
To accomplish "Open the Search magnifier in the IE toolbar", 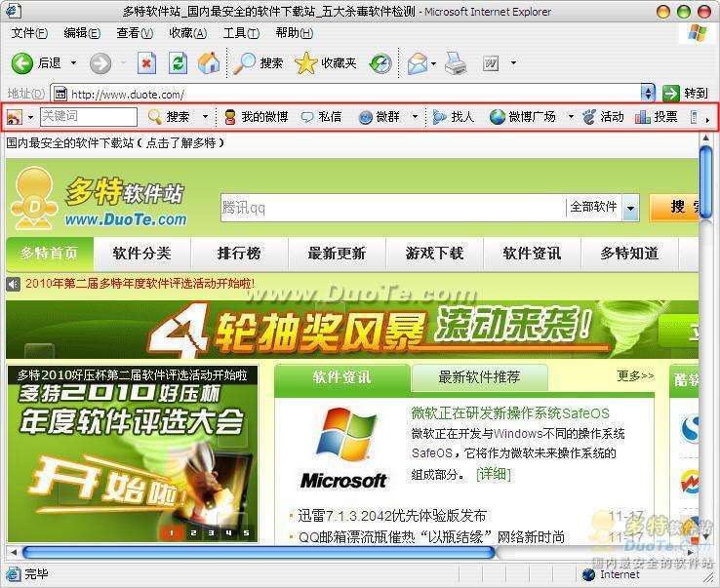I will pyautogui.click(x=258, y=62).
